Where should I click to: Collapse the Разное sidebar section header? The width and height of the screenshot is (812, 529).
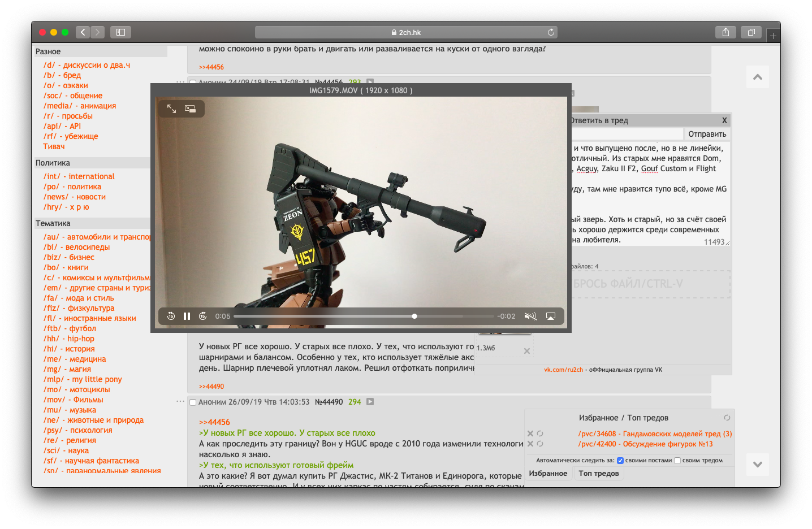100,51
